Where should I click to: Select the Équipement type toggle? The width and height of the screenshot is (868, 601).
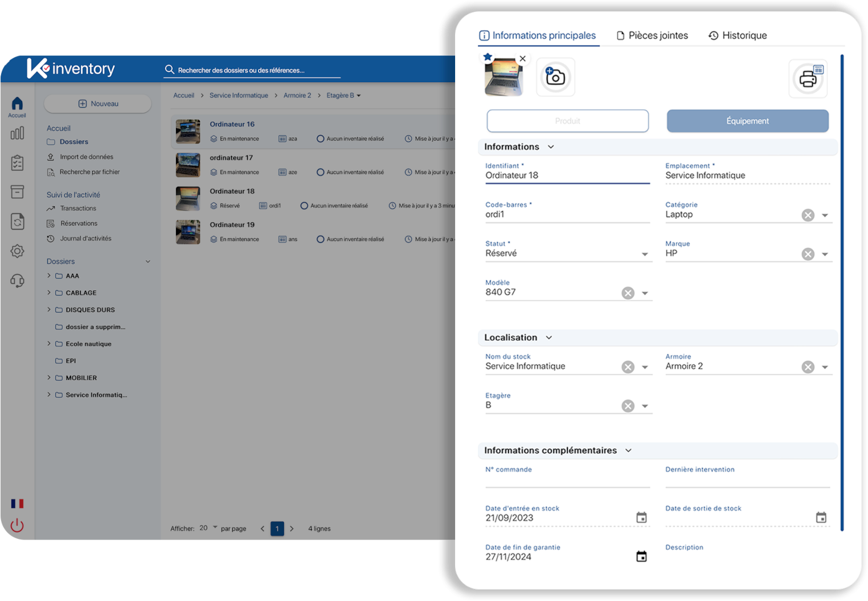pyautogui.click(x=748, y=121)
